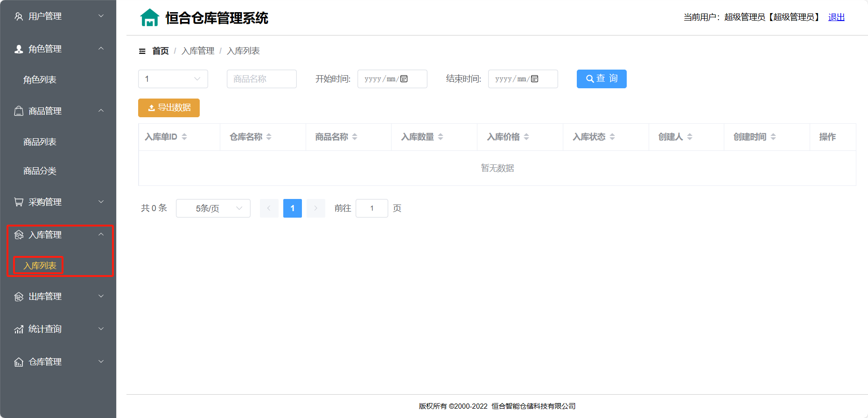868x418 pixels.
Task: Sort by 仓库名称 column arrows
Action: pos(269,137)
